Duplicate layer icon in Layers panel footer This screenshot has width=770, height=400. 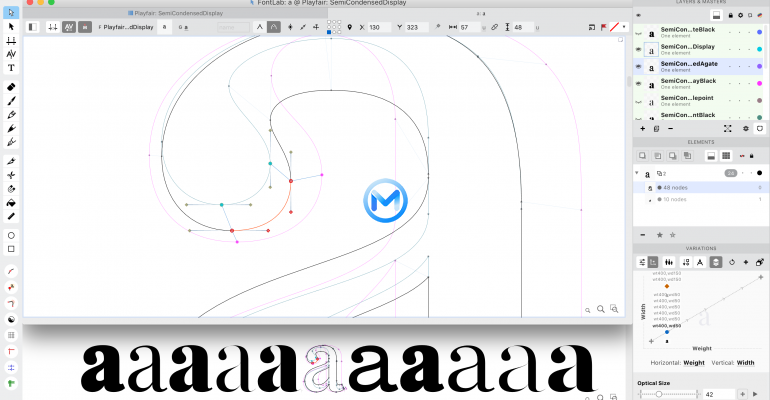coord(657,129)
